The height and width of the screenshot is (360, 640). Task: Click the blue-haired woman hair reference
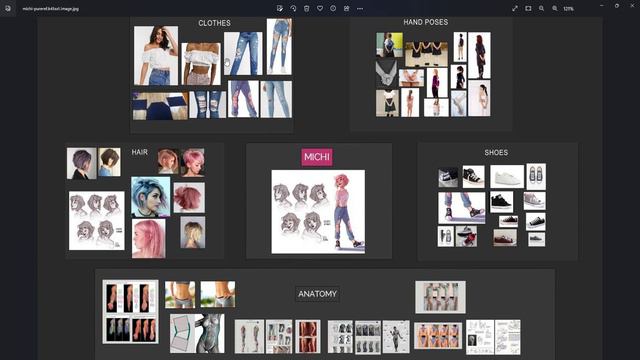pos(151,196)
